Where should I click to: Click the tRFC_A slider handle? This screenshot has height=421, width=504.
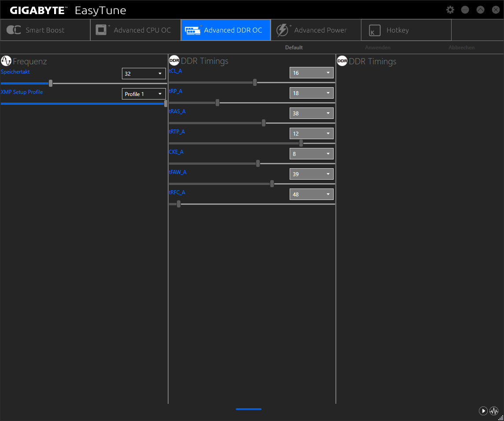click(x=179, y=204)
